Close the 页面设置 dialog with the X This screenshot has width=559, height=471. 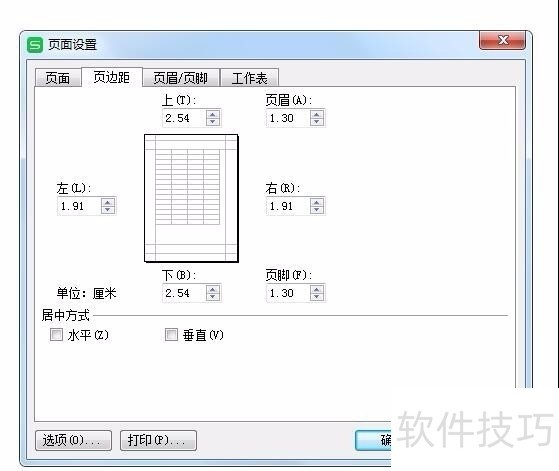[x=503, y=40]
